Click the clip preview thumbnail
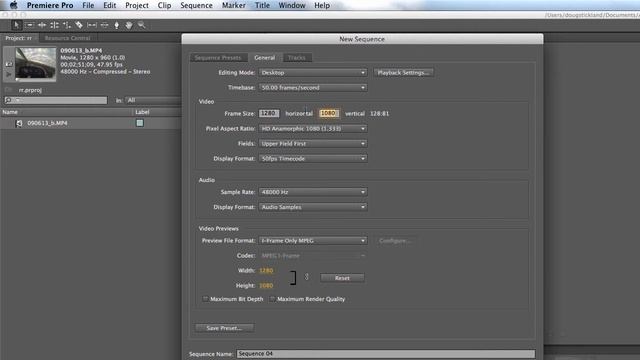The width and height of the screenshot is (640, 360). point(36,63)
